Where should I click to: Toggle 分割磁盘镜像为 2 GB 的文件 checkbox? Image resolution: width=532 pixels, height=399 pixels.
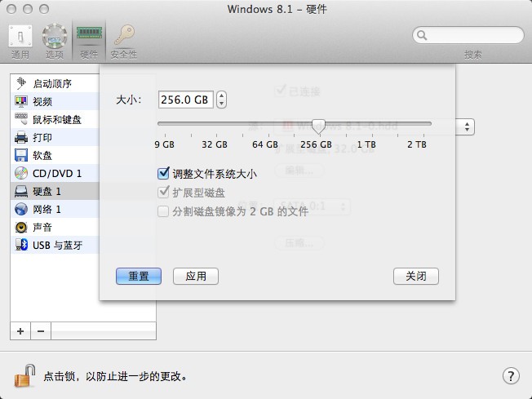tap(163, 211)
